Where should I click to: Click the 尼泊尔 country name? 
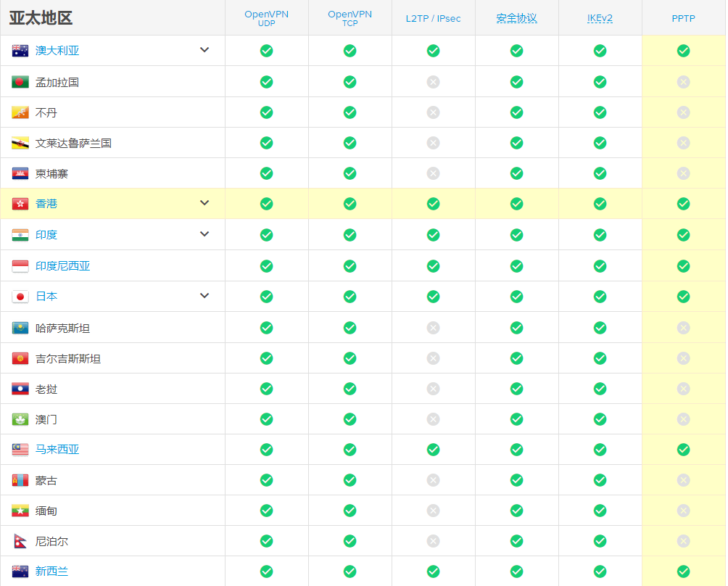point(51,542)
